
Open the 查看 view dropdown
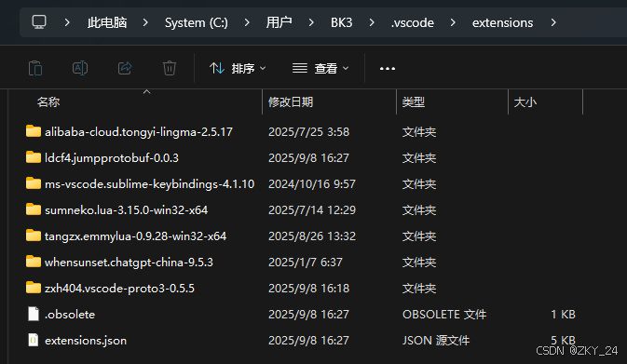(320, 68)
